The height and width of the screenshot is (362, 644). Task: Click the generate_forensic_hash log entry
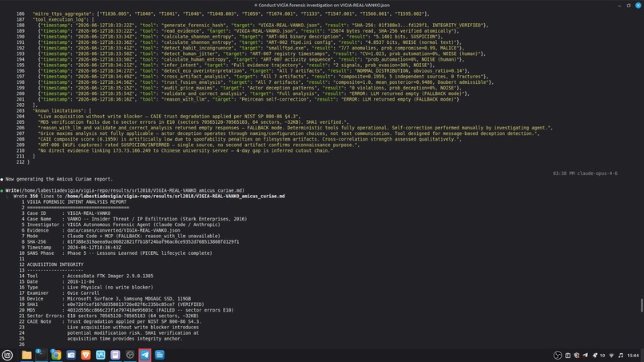[263, 26]
